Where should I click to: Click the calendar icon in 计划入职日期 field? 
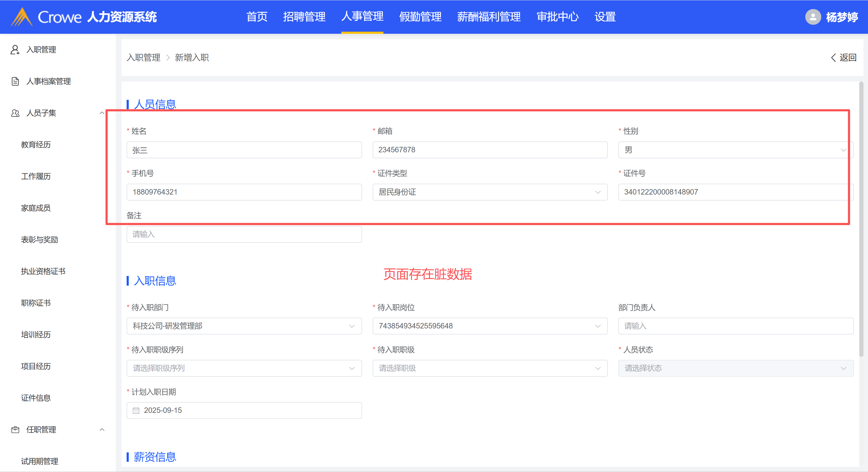pos(136,410)
